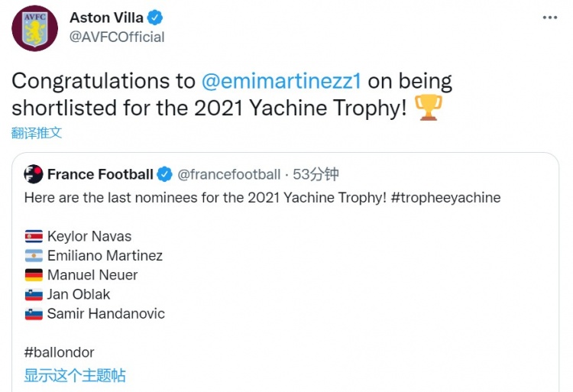Click the Slovenia flag by Jan Oblak

tap(34, 294)
